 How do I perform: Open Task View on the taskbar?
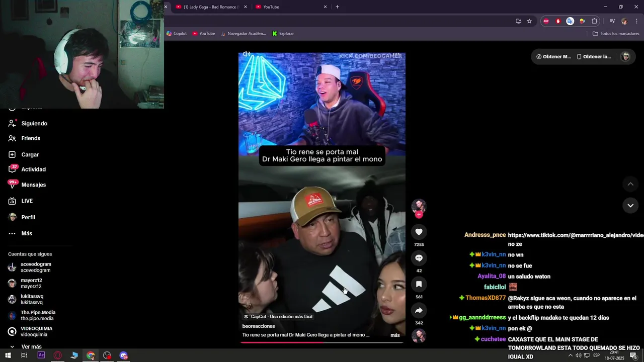24,355
